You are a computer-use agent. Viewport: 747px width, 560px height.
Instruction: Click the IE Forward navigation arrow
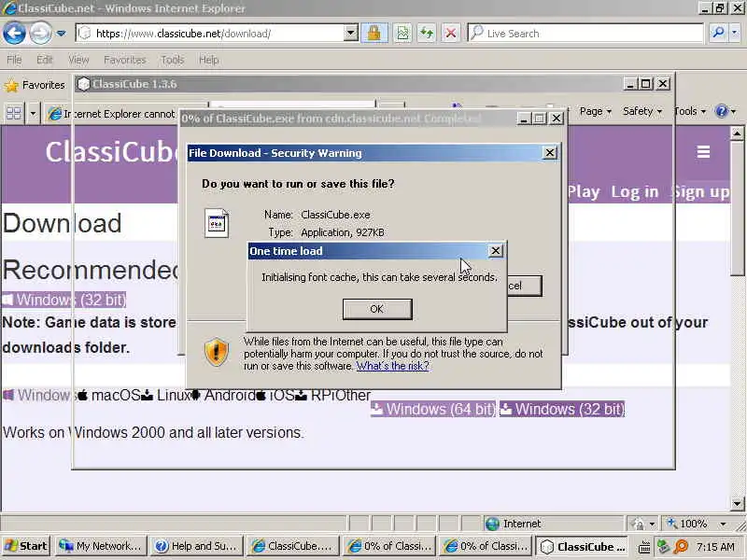coord(40,34)
